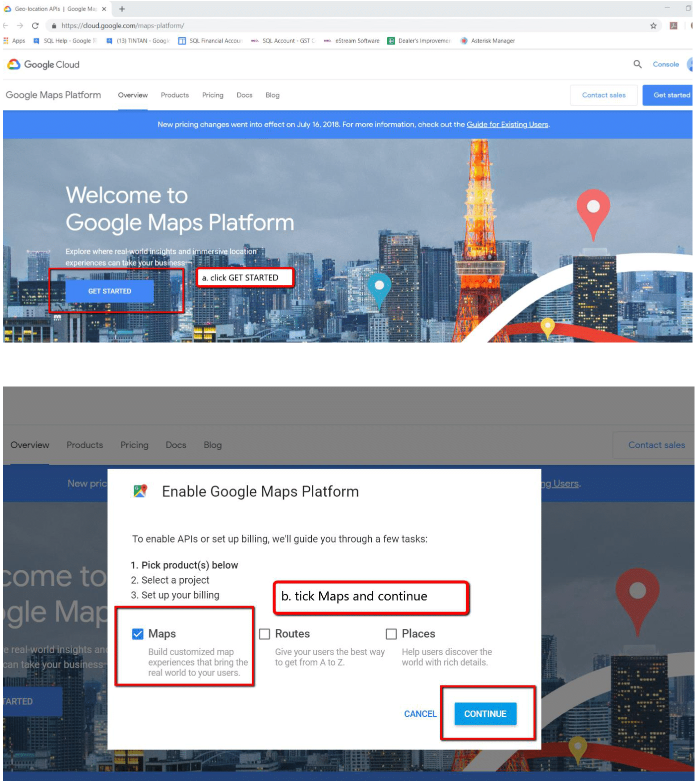Cancel the Enable Maps Platform dialog
The width and height of the screenshot is (698, 784).
click(x=420, y=714)
